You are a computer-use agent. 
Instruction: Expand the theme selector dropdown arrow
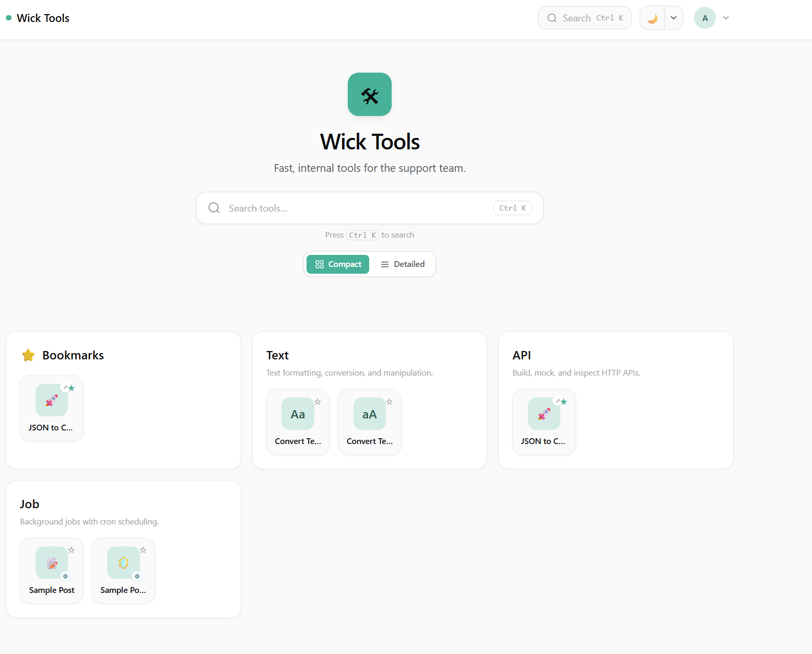click(x=674, y=18)
